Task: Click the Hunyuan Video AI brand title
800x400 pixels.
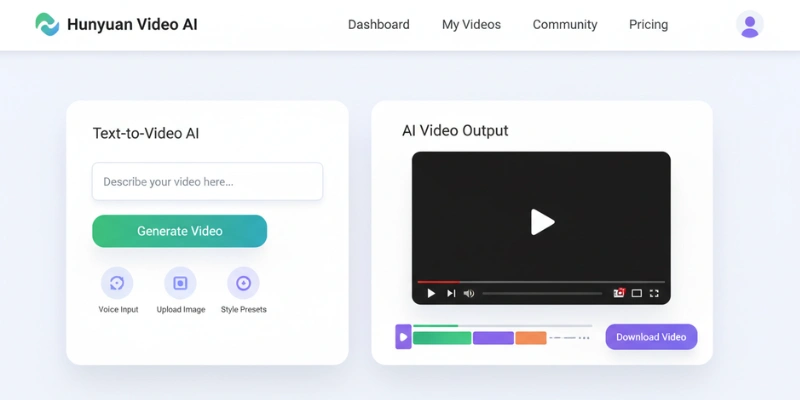Action: 132,24
